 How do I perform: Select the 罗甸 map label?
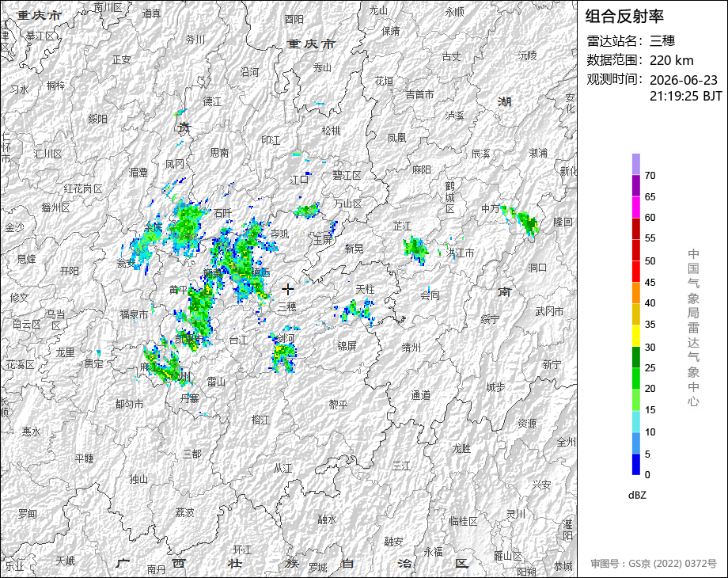pos(28,514)
